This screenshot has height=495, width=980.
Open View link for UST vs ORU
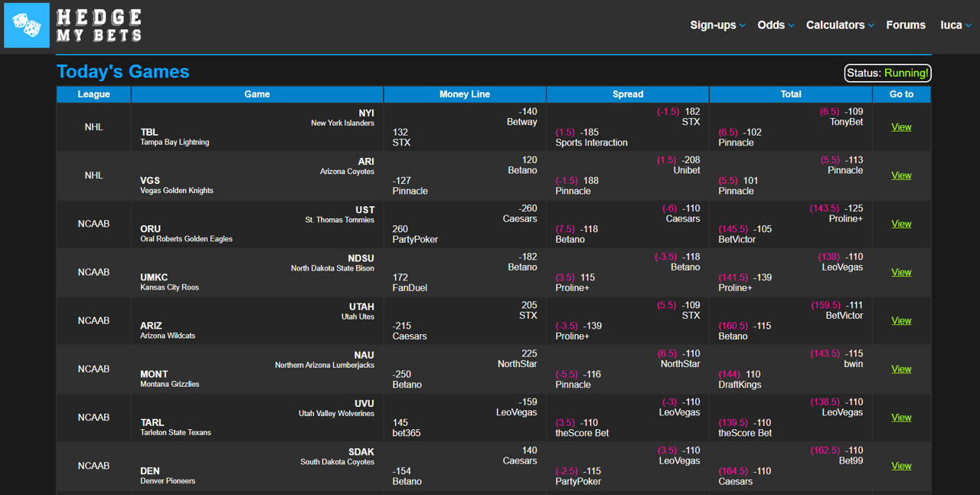(901, 224)
